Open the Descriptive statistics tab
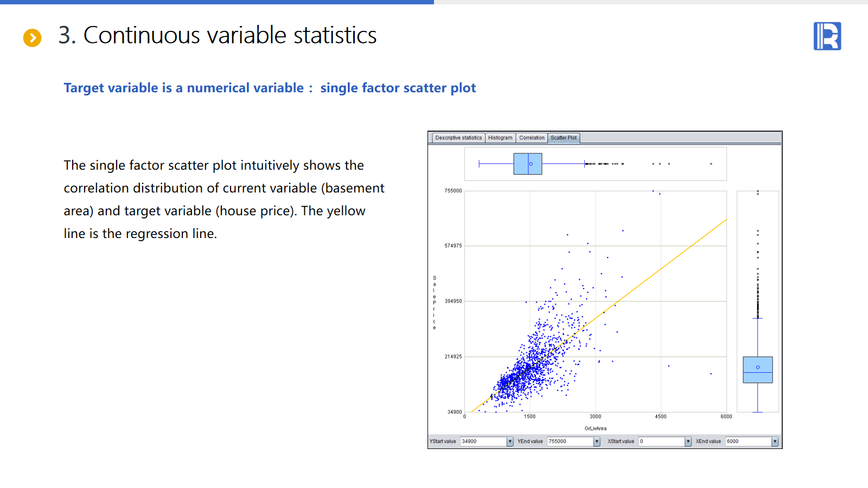The width and height of the screenshot is (868, 488). click(458, 138)
